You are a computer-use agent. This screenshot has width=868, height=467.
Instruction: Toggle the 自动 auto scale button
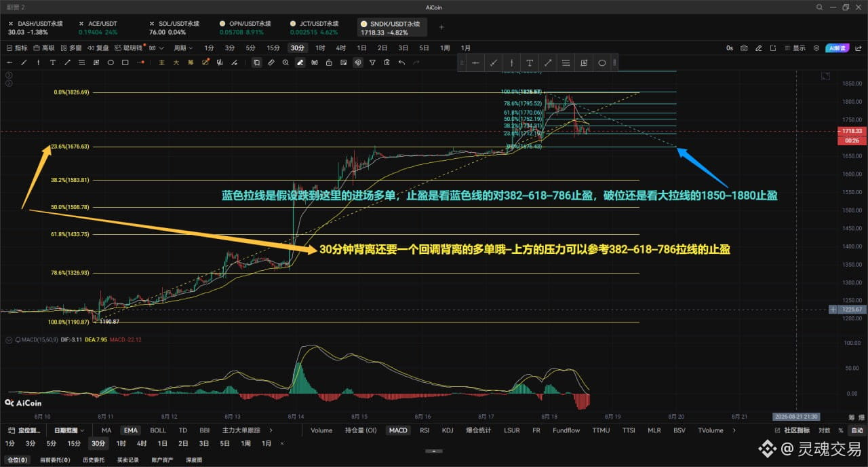coord(857,430)
